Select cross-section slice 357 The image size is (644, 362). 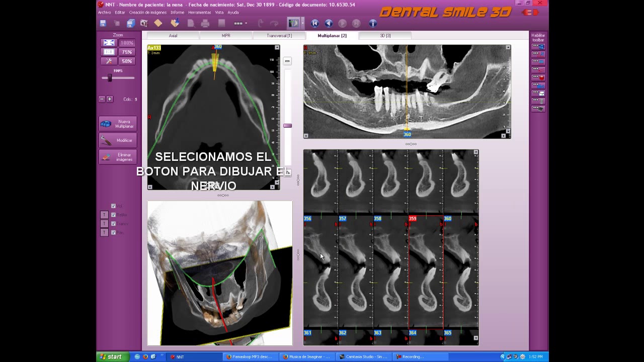click(x=356, y=272)
